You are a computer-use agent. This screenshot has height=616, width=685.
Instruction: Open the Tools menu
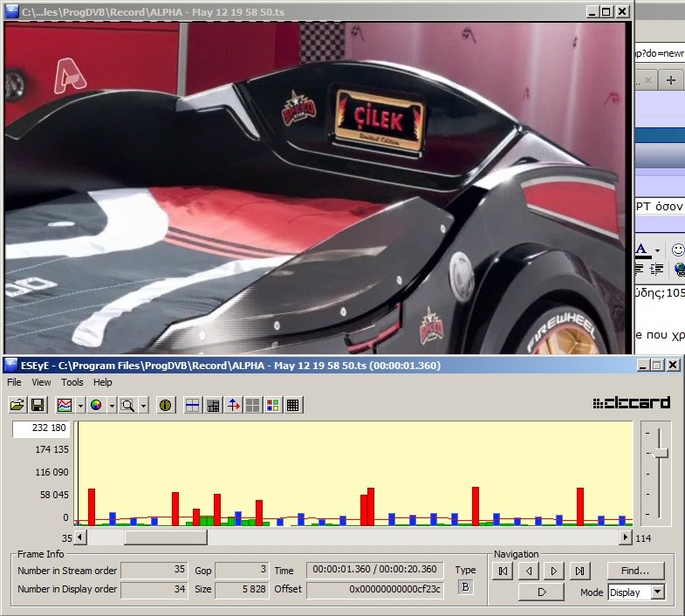point(72,382)
